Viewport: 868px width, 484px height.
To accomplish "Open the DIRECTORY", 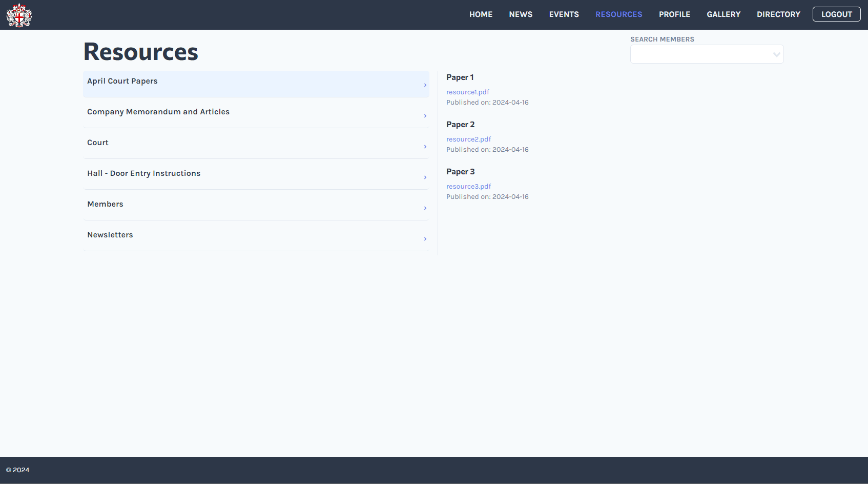I will [778, 14].
